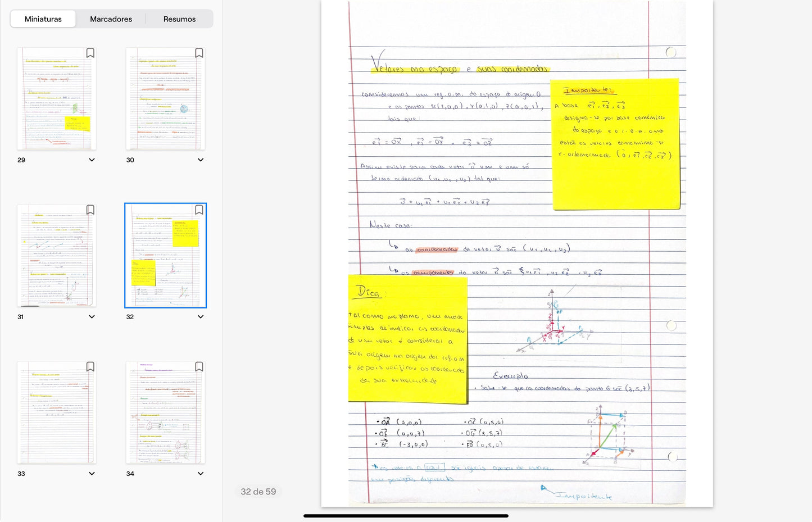Open page 29 thumbnail
This screenshot has height=522, width=812.
point(56,99)
